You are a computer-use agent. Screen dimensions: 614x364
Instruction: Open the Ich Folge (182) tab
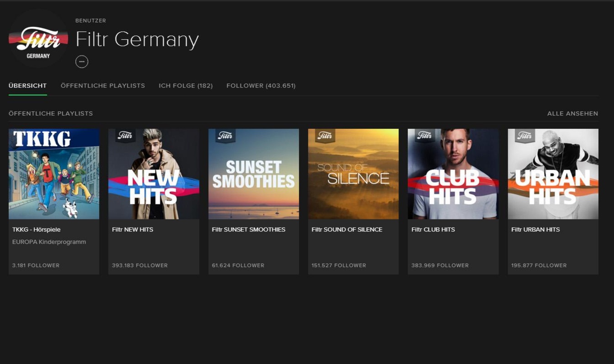pos(186,86)
